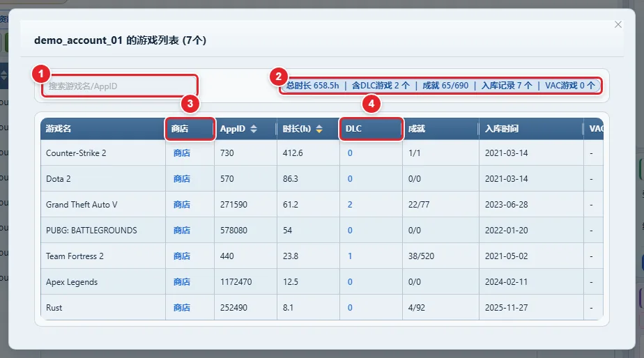Click playtime value 61.2
Viewport: 644px width, 358px height.
point(291,205)
